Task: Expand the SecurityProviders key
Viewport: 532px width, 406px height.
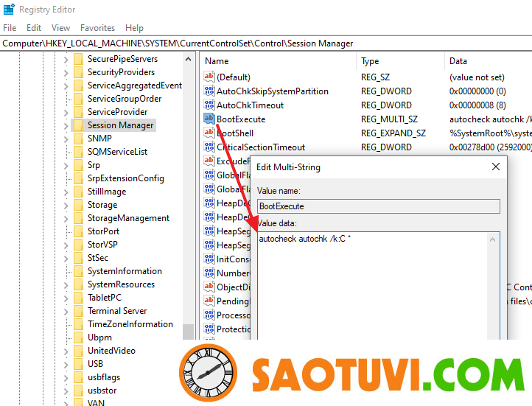Action: point(66,73)
